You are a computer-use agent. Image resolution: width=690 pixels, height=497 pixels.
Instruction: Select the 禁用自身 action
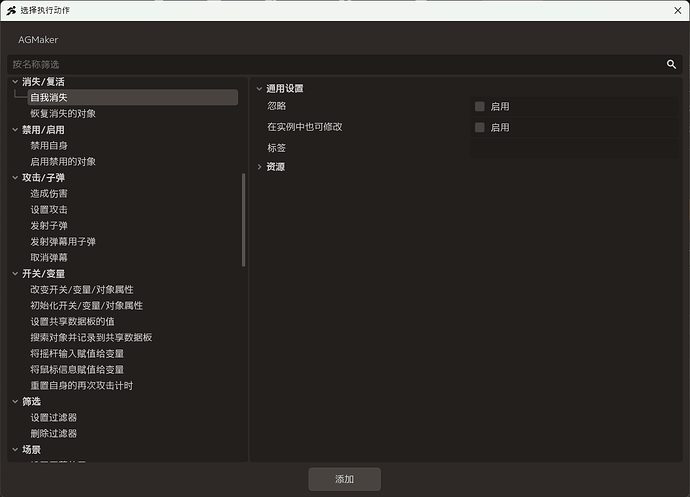(49, 146)
